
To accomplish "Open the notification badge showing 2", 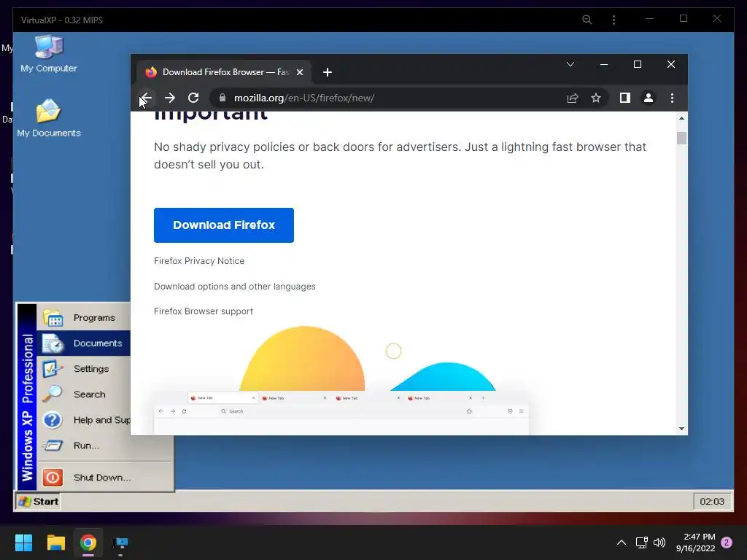I will pos(727,542).
